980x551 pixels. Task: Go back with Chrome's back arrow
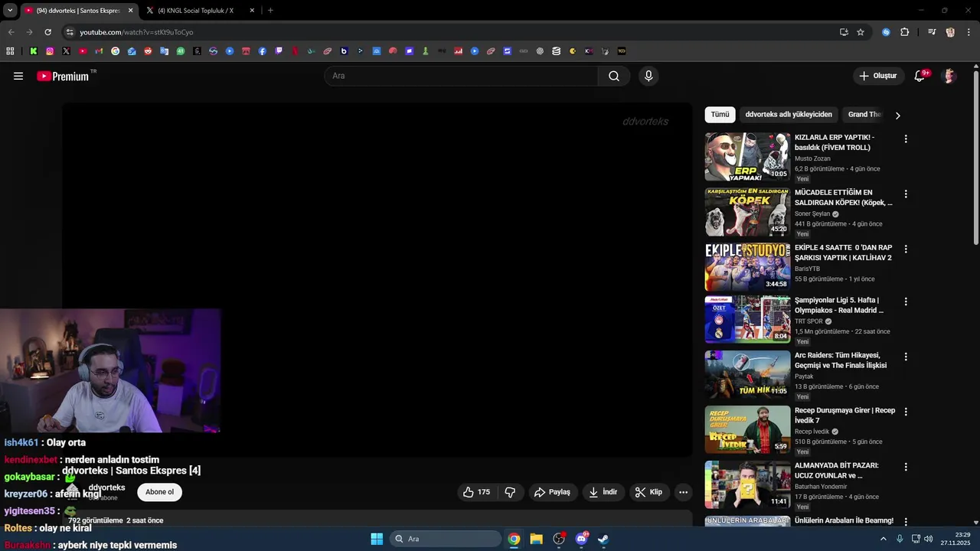click(11, 32)
